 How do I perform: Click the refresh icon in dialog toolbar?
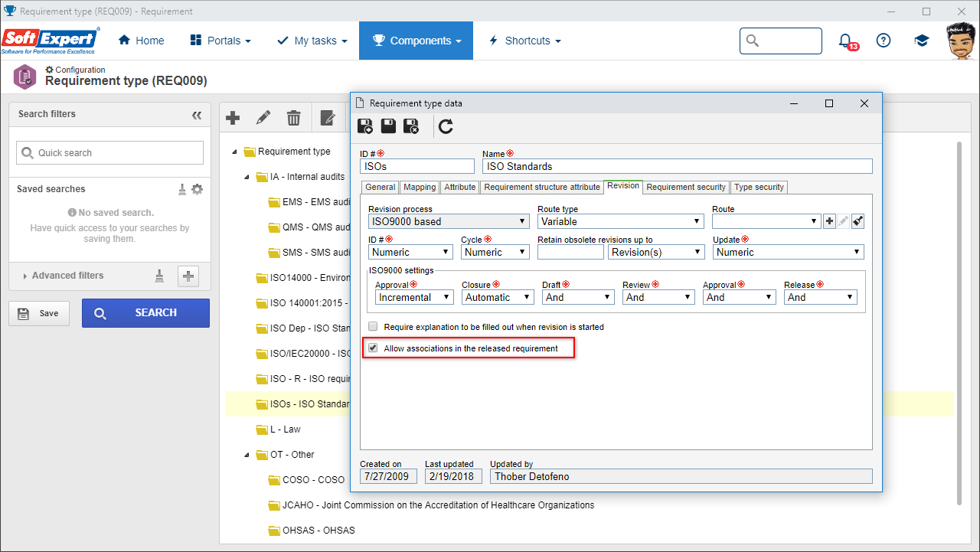coord(446,126)
